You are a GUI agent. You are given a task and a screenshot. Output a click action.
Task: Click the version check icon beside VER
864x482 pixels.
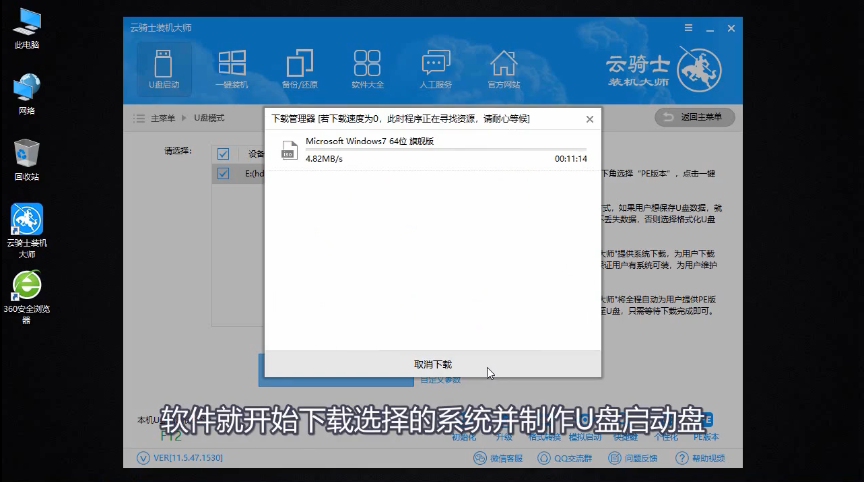tap(143, 458)
